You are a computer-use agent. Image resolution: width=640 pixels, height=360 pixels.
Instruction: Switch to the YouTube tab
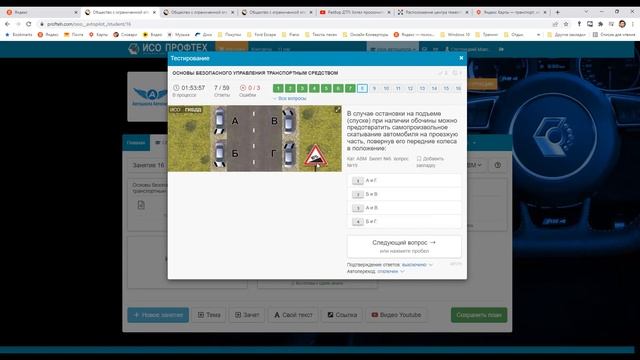point(354,12)
